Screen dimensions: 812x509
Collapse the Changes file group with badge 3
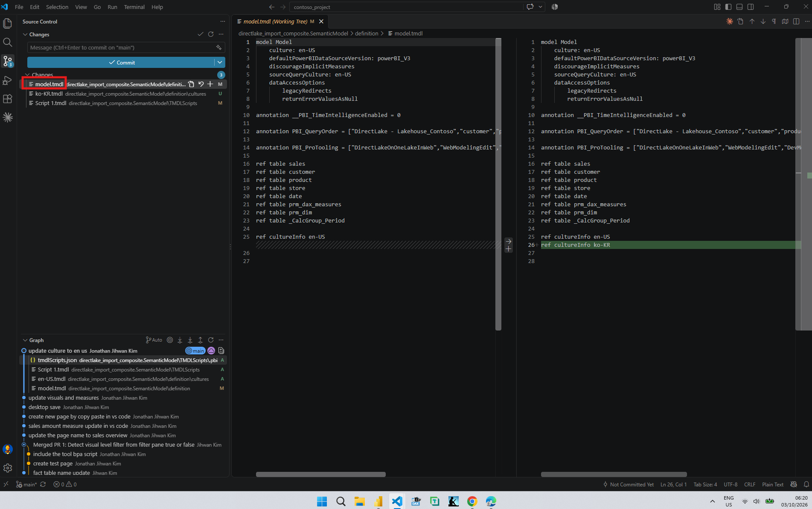pyautogui.click(x=27, y=75)
